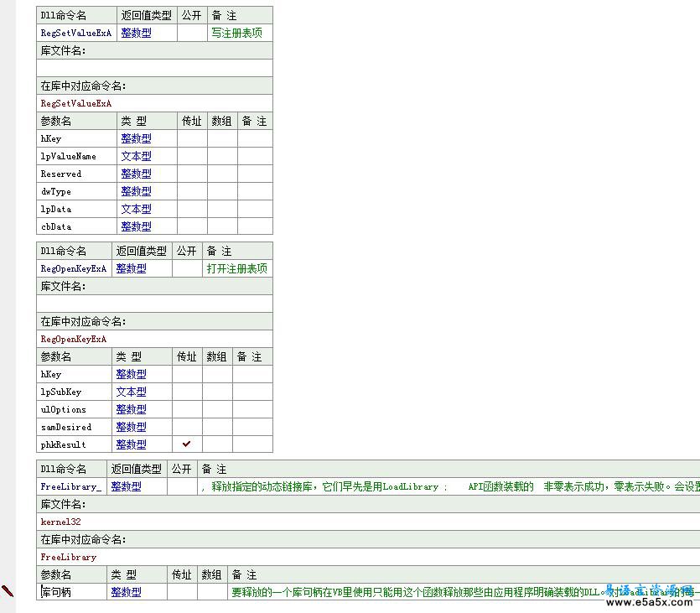Toggle the 传址 cell for lpSubKey parameter
This screenshot has height=613, width=700.
coord(187,392)
